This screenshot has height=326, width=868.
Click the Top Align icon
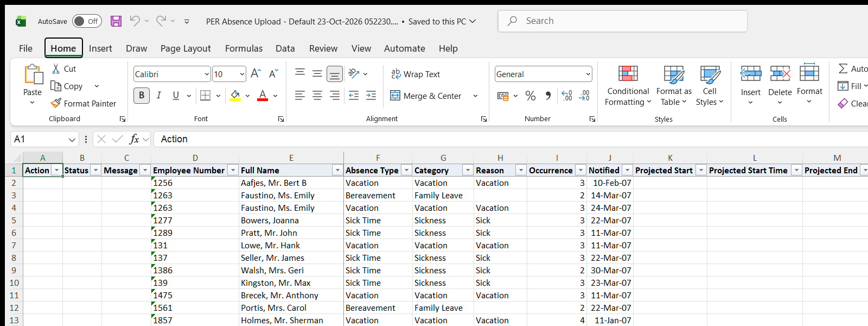click(x=300, y=73)
